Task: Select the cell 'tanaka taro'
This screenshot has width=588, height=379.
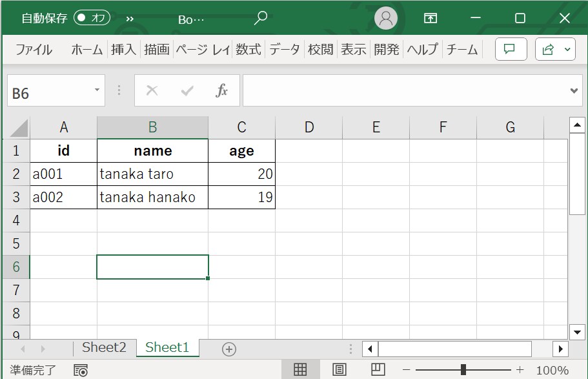Action: [152, 174]
